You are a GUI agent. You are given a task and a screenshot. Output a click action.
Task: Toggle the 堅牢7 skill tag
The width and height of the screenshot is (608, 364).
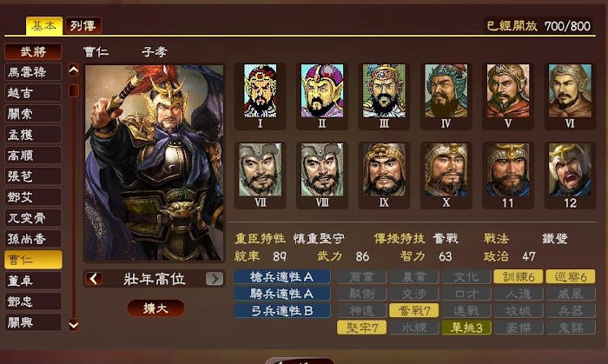tap(362, 328)
